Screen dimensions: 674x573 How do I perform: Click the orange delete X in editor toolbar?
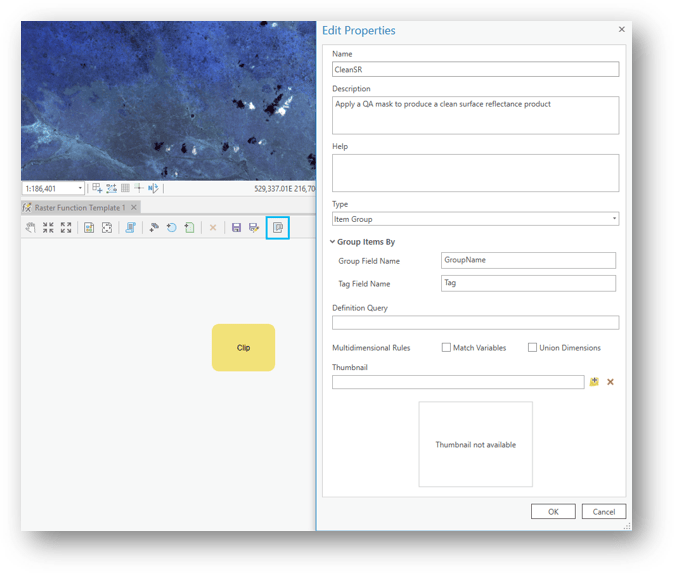pyautogui.click(x=213, y=227)
